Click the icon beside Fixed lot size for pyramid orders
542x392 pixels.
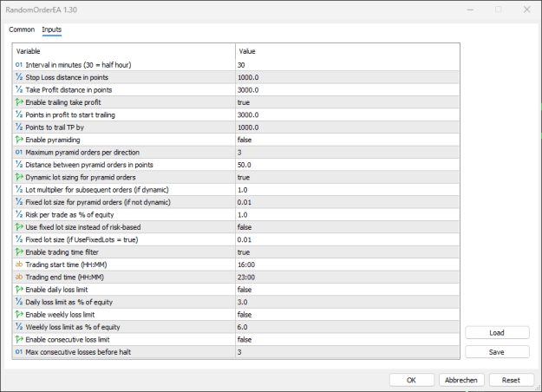(x=19, y=202)
